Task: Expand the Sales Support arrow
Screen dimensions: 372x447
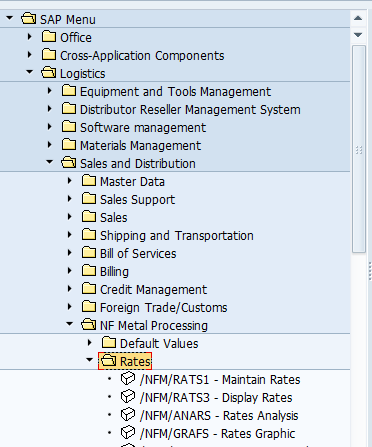Action: point(70,198)
